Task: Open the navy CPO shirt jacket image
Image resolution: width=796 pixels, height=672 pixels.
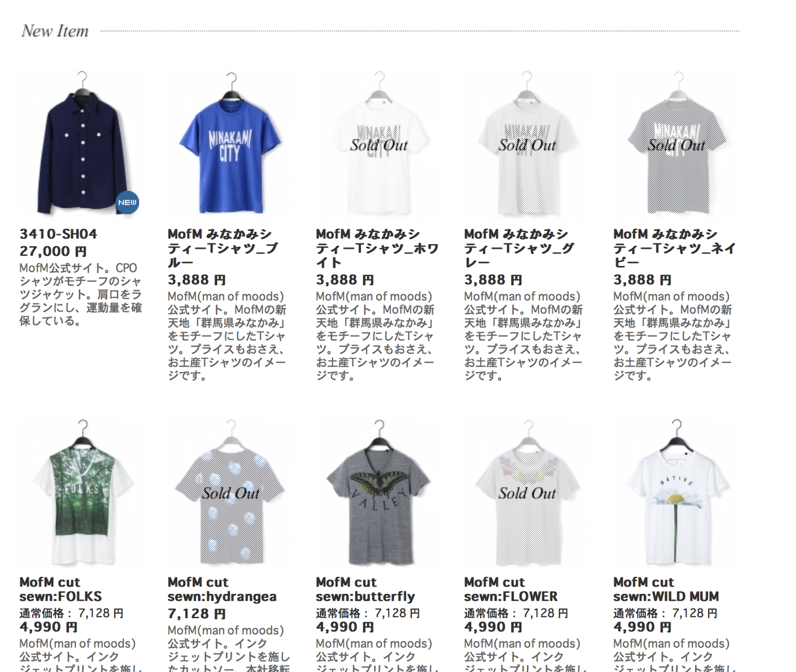Action: click(x=82, y=142)
